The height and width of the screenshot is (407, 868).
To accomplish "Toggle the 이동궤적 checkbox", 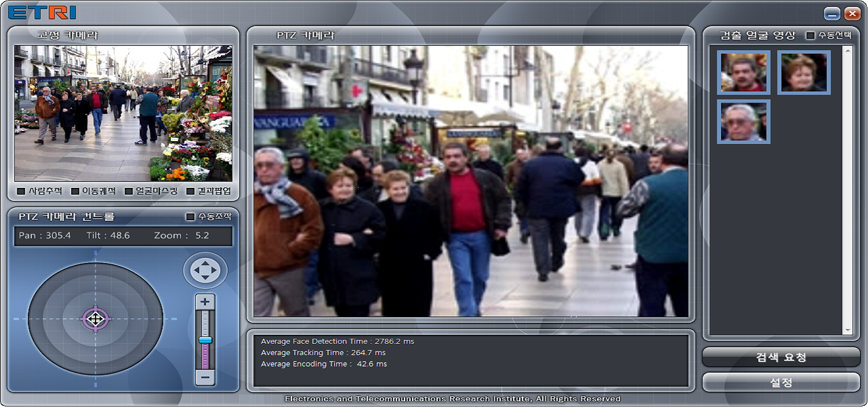I will click(75, 191).
